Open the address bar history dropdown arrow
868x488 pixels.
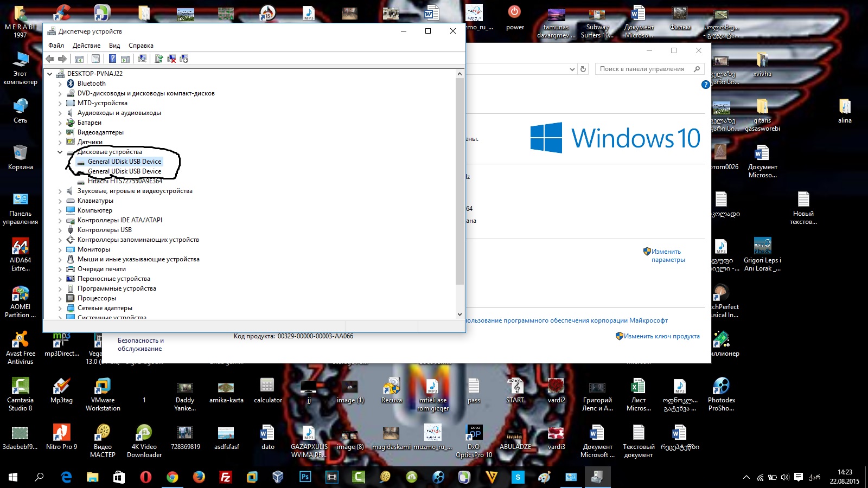(x=572, y=69)
